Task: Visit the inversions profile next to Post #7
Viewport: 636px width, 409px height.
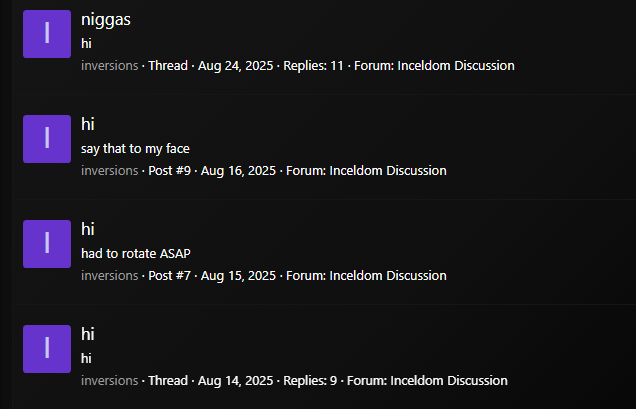Action: coord(110,276)
